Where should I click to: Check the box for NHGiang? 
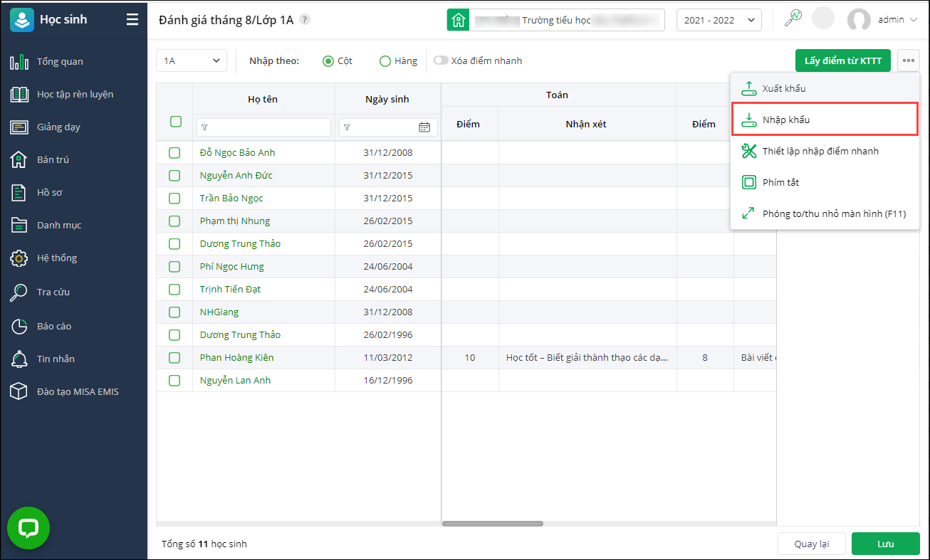[x=174, y=312]
